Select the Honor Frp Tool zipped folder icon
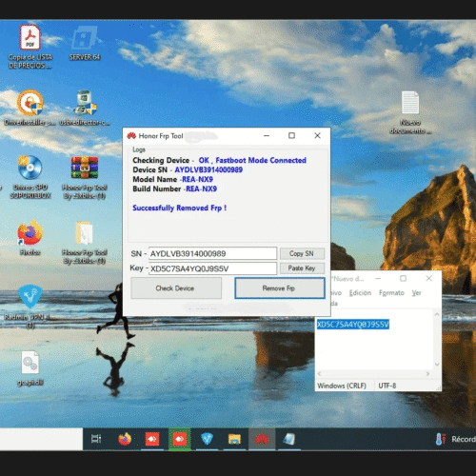The height and width of the screenshot is (476, 476). [x=85, y=233]
